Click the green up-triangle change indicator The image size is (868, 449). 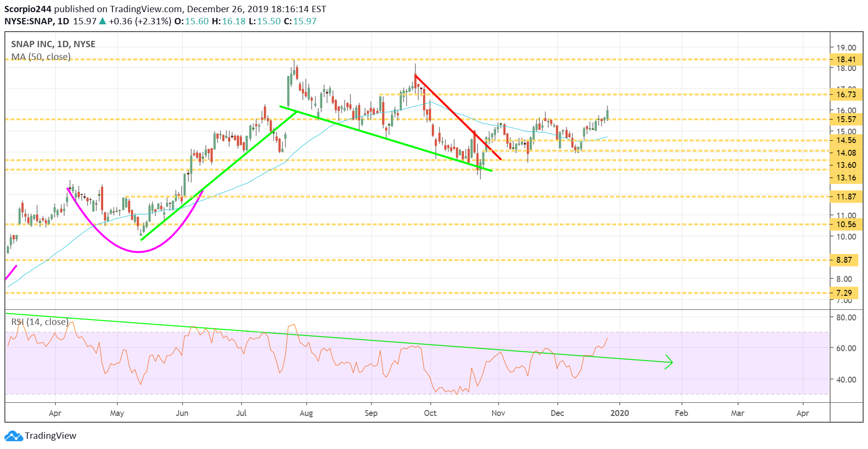[102, 21]
